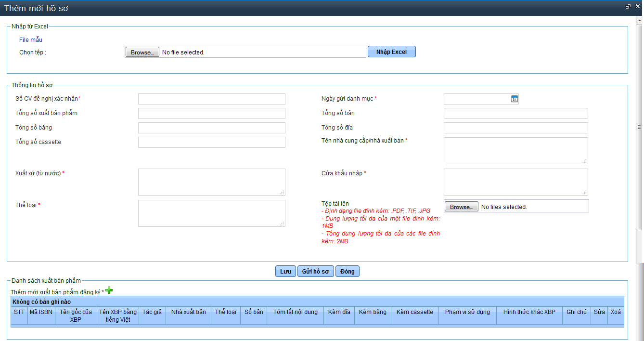Viewport: 644px width, 341px height.
Task: Click Browse button for Chọn tệp
Action: [x=142, y=52]
